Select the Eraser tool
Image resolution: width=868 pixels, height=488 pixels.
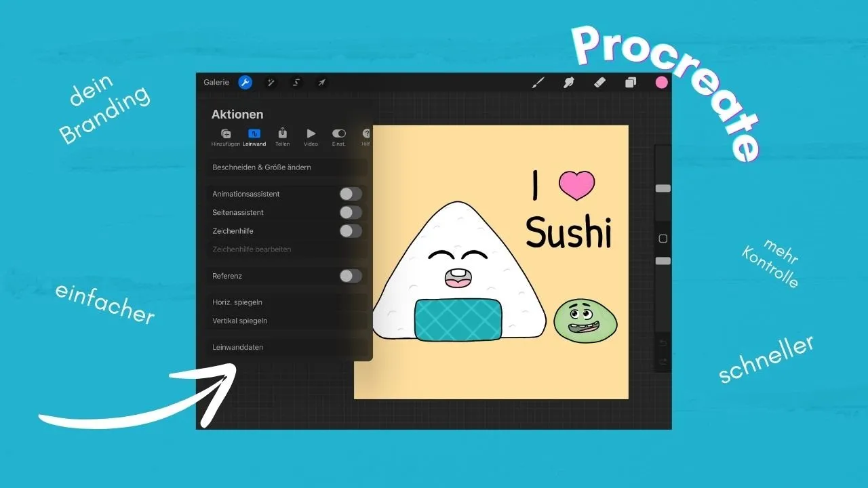pyautogui.click(x=599, y=83)
